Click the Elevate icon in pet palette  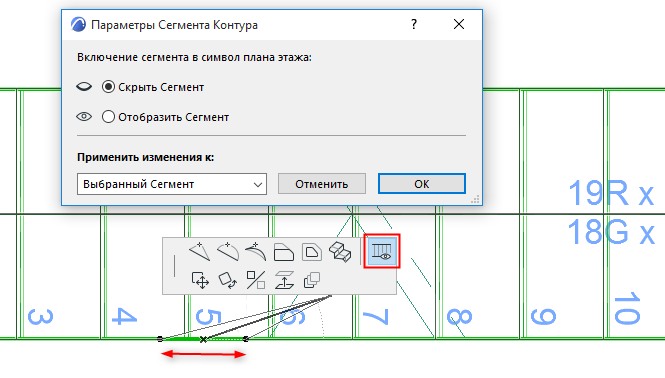[284, 280]
